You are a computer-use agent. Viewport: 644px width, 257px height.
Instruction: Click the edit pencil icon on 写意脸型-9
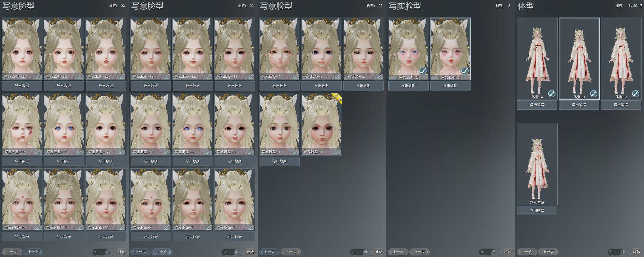pos(209,152)
